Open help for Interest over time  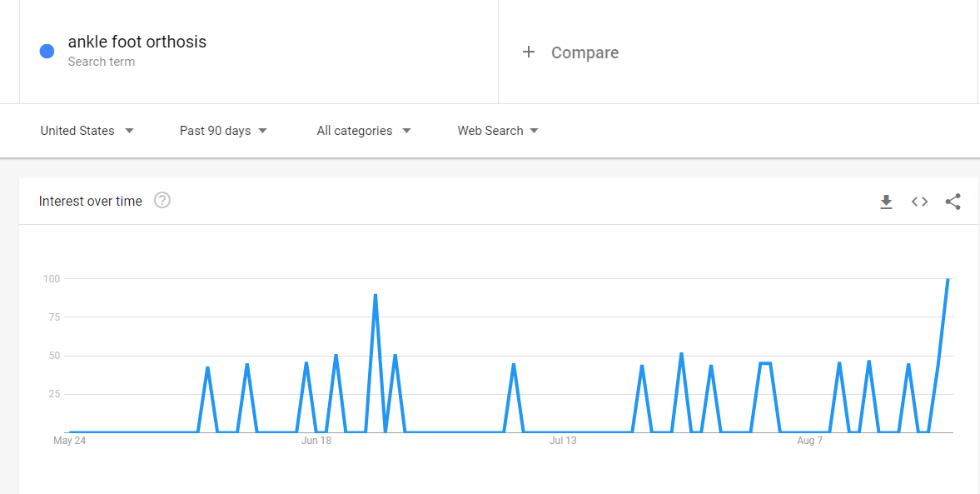[162, 201]
